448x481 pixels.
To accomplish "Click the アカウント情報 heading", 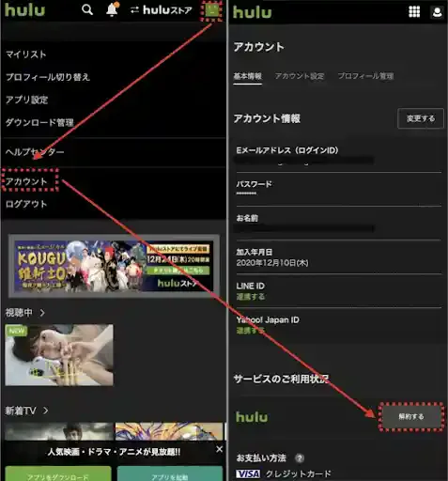I will (x=267, y=118).
